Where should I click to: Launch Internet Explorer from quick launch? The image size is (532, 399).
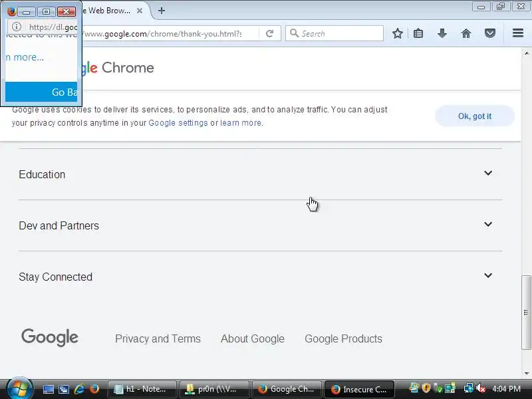click(x=79, y=389)
